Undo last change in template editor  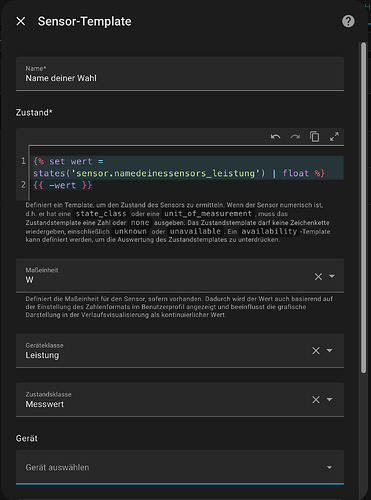[275, 137]
